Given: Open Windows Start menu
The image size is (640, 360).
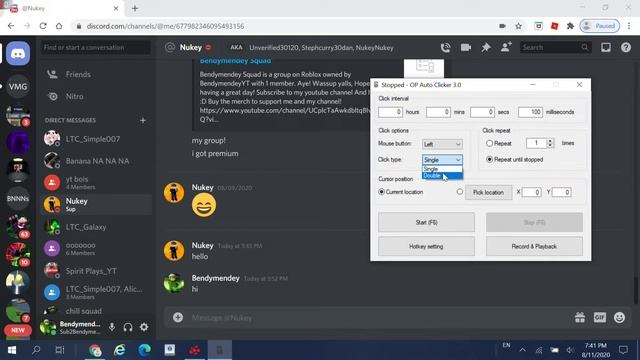Looking at the screenshot, I should (12, 350).
